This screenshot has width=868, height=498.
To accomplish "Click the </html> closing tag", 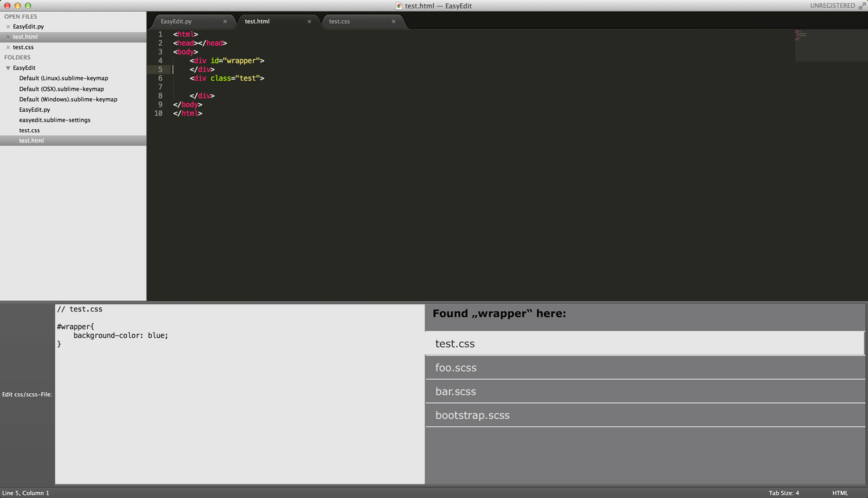I will [187, 113].
